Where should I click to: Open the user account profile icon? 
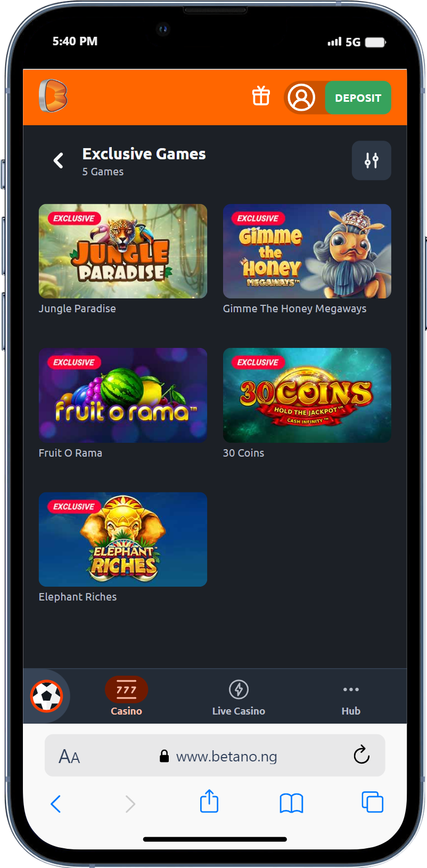(x=301, y=98)
